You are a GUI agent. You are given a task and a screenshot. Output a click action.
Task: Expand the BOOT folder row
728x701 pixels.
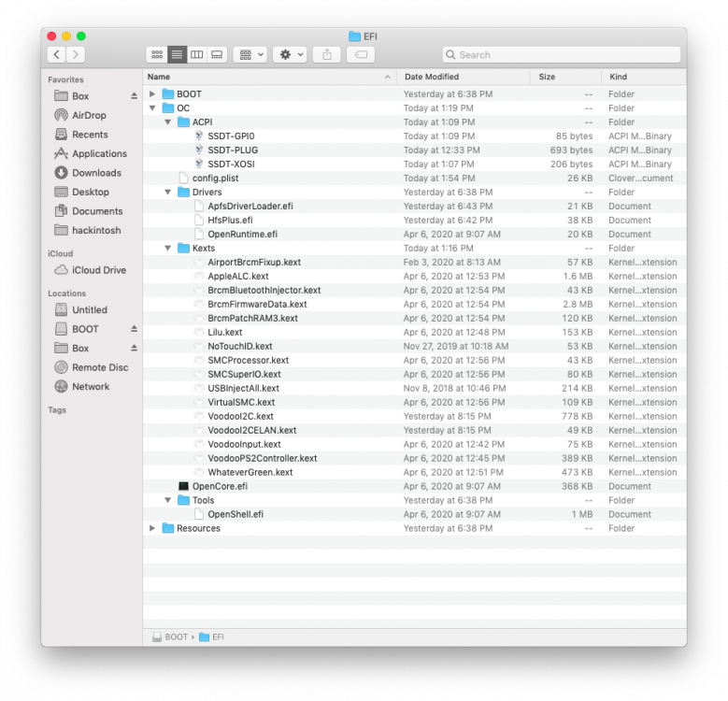(x=152, y=94)
